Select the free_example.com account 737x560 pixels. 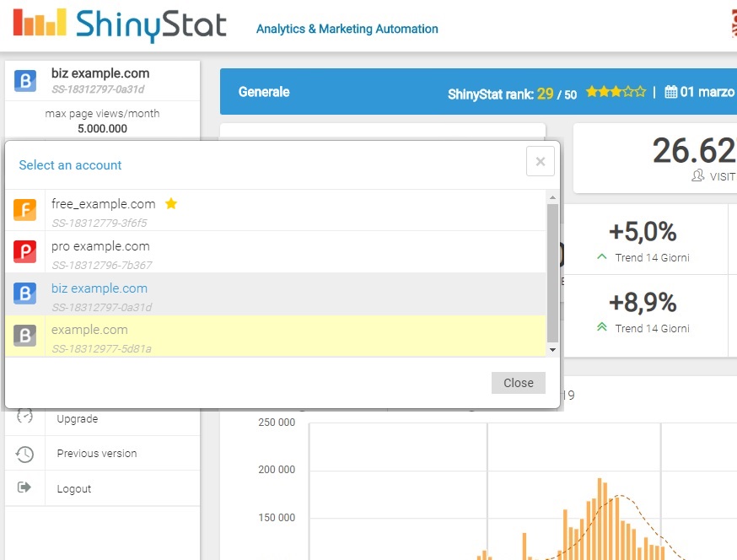click(276, 210)
